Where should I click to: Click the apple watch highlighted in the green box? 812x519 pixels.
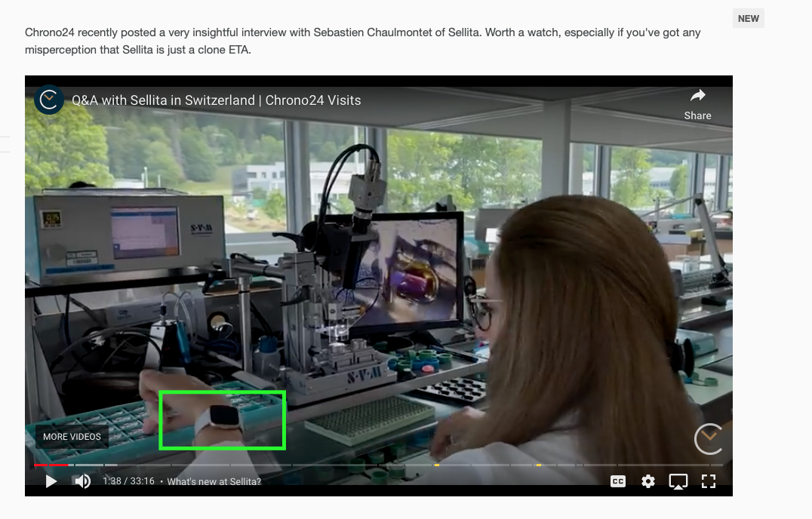coord(221,419)
